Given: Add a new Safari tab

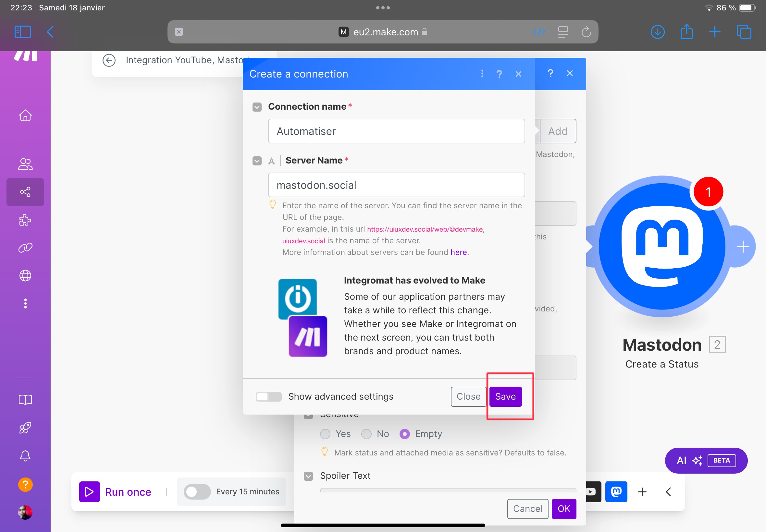Looking at the screenshot, I should click(x=715, y=32).
